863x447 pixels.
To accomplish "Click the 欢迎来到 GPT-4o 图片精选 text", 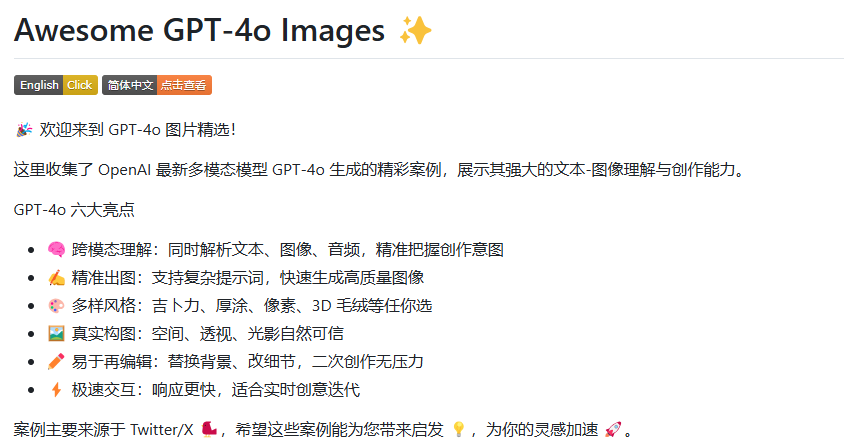I will tap(138, 130).
